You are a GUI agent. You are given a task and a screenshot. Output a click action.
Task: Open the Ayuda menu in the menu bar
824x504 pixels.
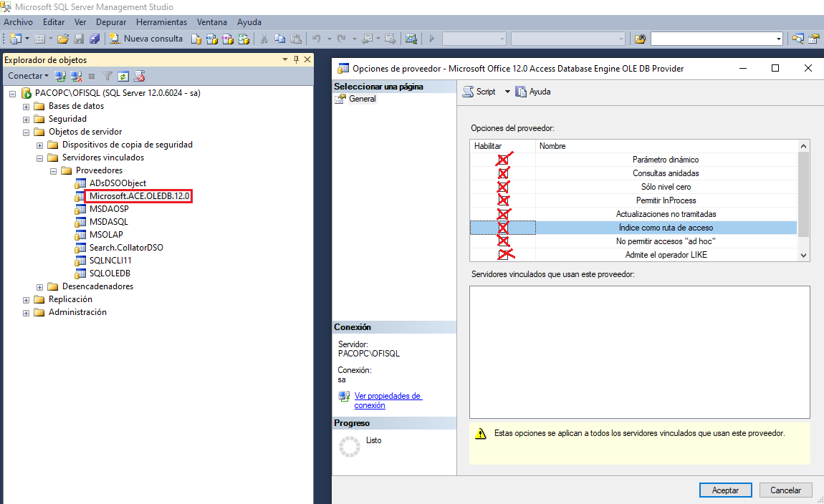click(249, 22)
